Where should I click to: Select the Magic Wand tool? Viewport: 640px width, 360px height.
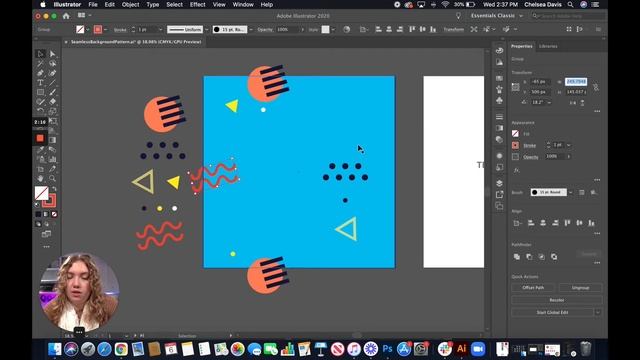click(40, 64)
